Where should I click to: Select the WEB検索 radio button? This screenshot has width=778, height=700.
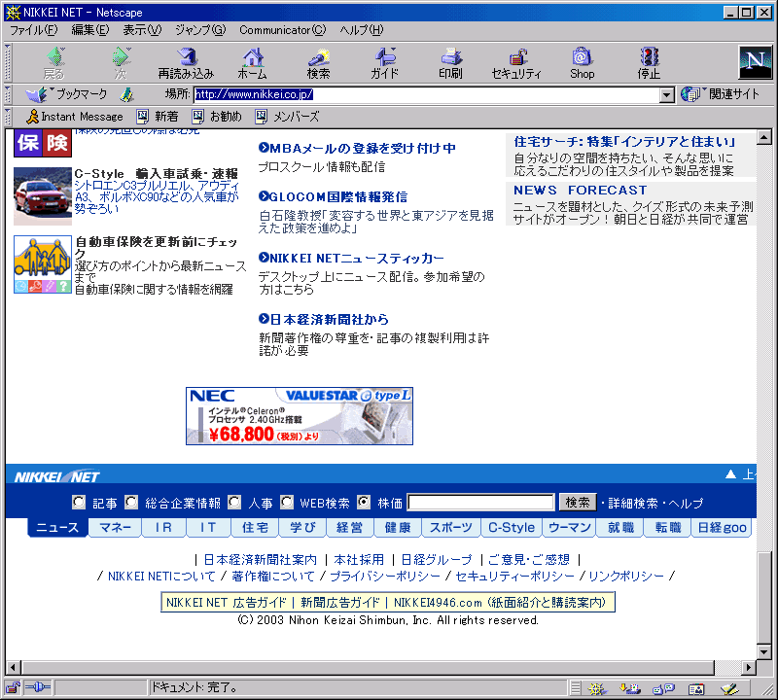tap(286, 502)
